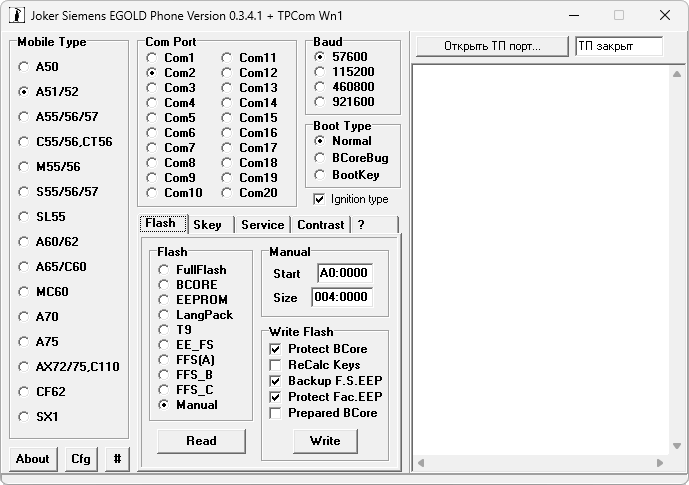
Task: Toggle Protect Fac.EEP checkbox
Action: [x=326, y=397]
